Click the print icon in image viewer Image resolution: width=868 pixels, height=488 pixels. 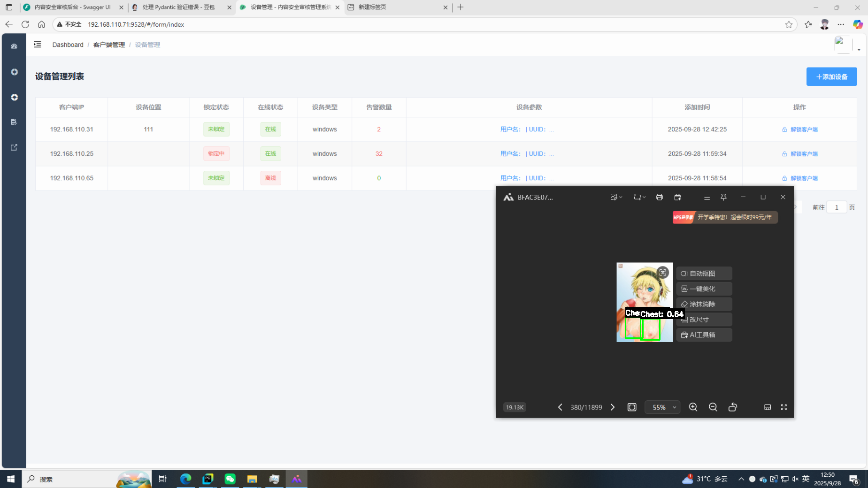659,197
